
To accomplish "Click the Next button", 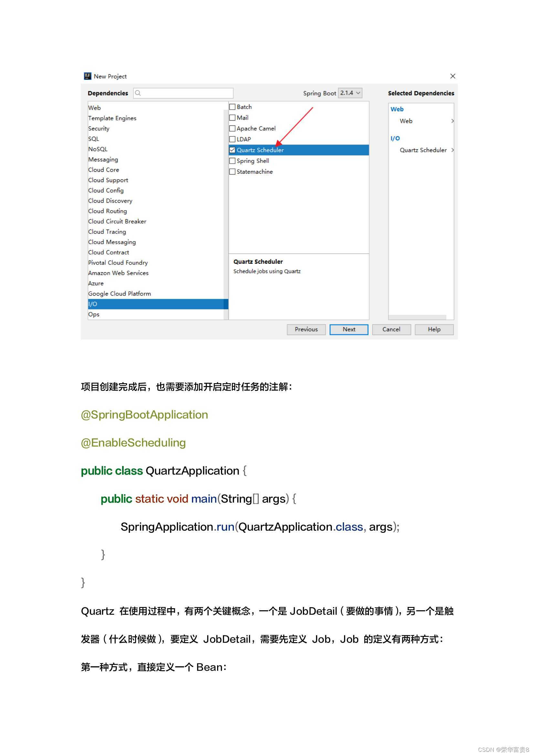I will [x=349, y=329].
